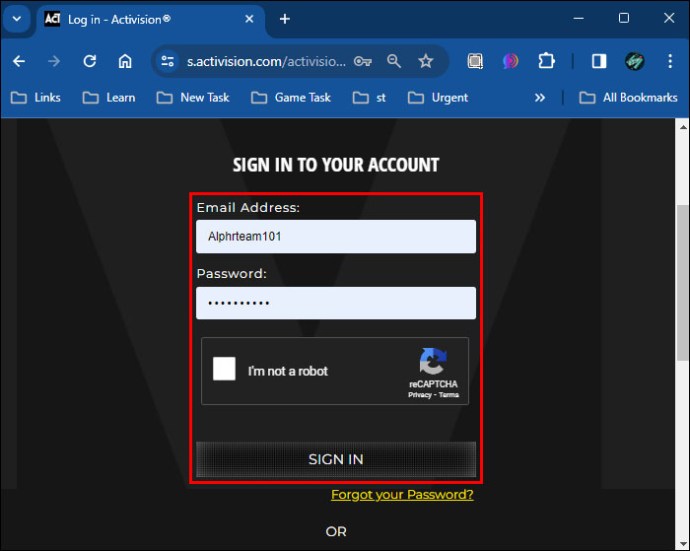The width and height of the screenshot is (690, 551).
Task: Open the Urgent bookmark folder
Action: (438, 98)
